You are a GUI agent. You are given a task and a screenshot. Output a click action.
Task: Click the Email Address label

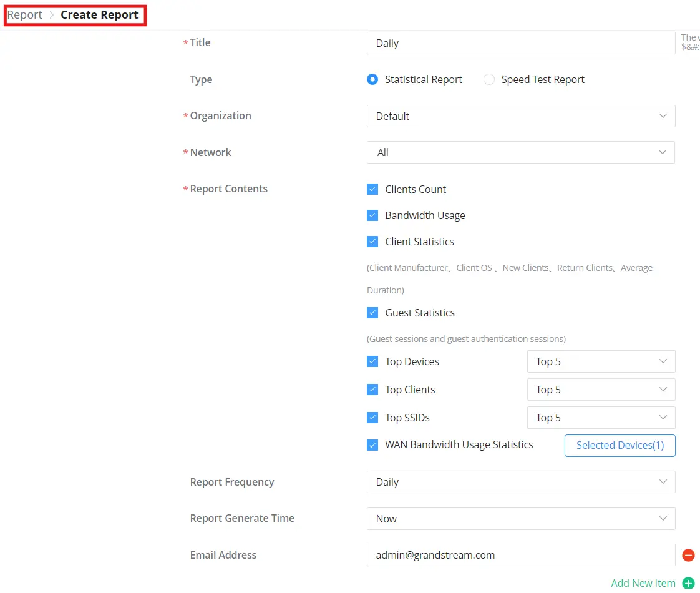tap(223, 555)
